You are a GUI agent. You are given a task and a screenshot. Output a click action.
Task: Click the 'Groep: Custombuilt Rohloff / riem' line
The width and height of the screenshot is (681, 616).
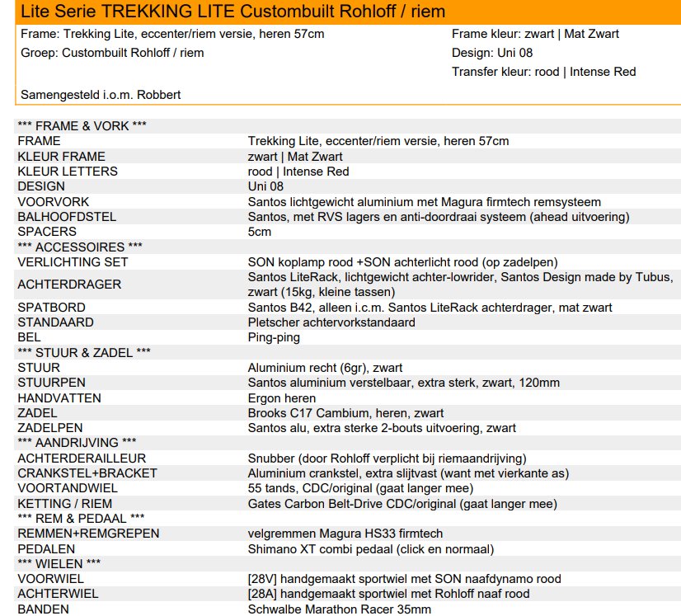[x=112, y=53]
